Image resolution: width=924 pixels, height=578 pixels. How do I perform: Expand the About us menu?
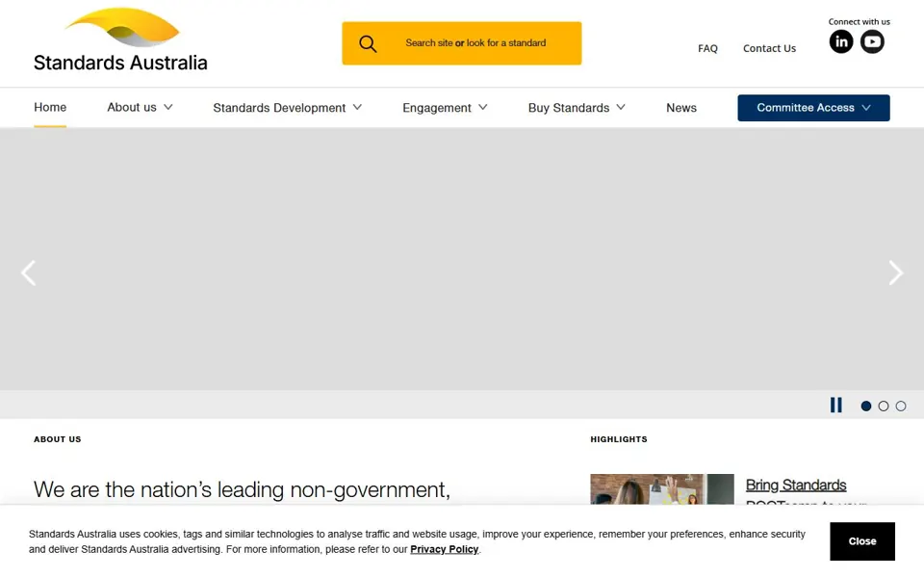(140, 107)
